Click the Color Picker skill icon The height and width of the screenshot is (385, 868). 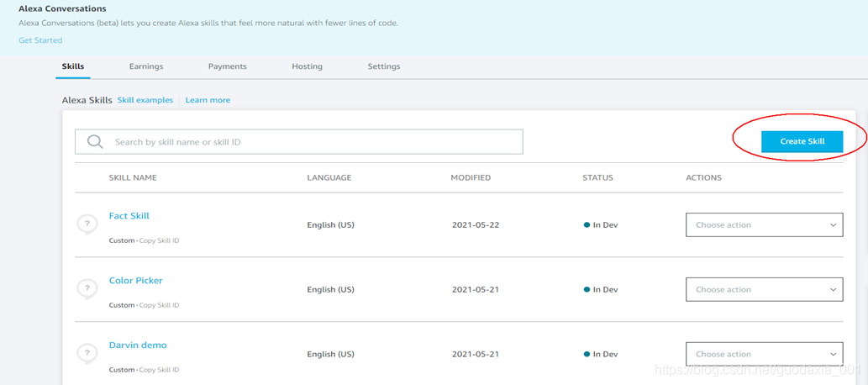(87, 290)
